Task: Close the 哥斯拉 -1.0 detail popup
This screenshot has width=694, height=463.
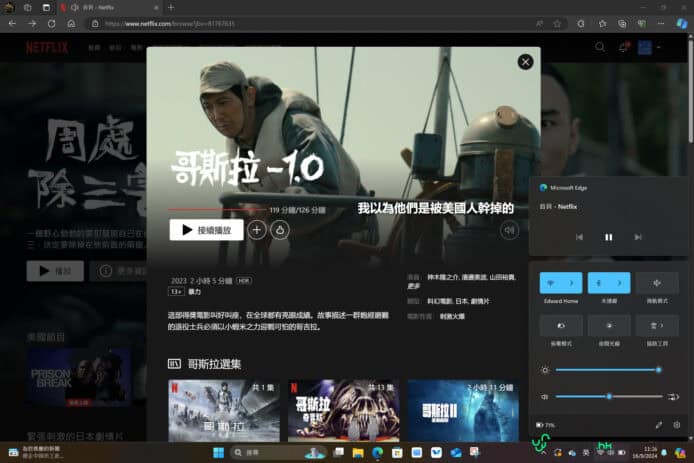Action: point(525,62)
